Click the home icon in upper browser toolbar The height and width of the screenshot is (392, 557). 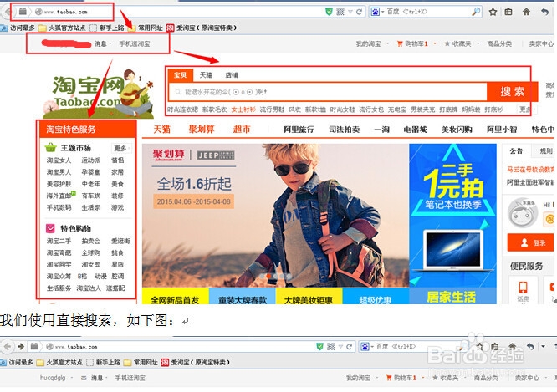click(x=526, y=12)
